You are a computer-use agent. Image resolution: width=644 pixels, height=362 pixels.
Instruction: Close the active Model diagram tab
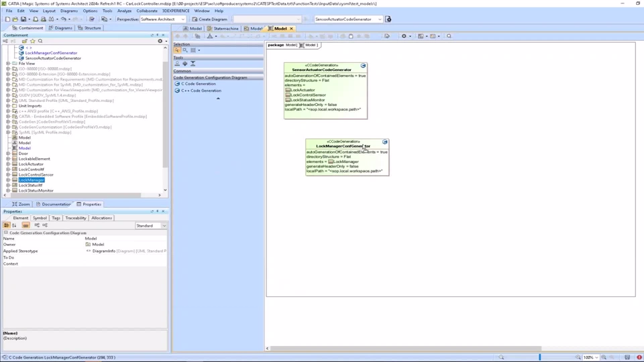pos(291,29)
